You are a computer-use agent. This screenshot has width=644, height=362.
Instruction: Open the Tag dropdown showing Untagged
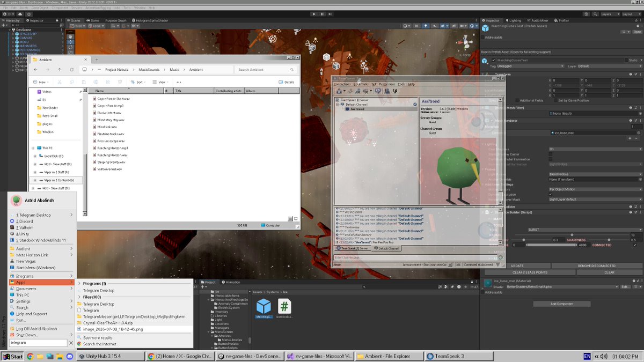point(530,66)
